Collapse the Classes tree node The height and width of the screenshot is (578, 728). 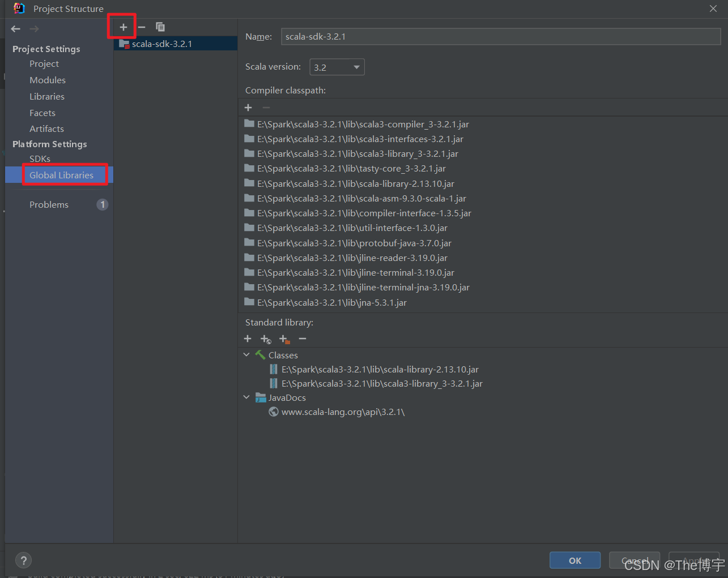pyautogui.click(x=246, y=355)
